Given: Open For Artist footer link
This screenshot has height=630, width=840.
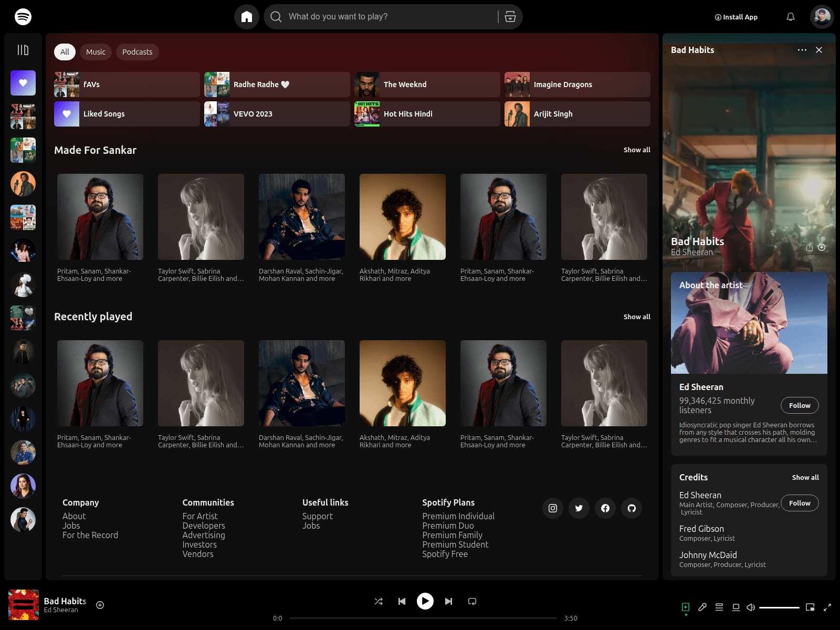Looking at the screenshot, I should (200, 517).
